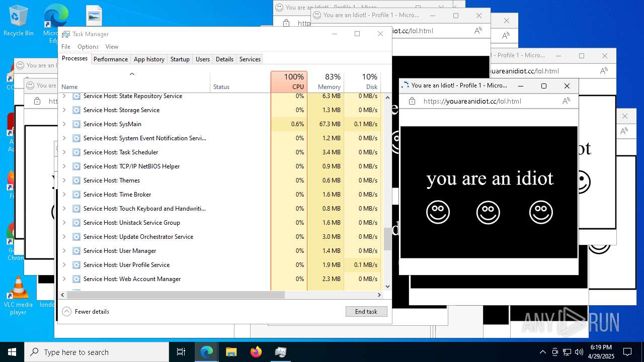Open File Explorer from the taskbar
The image size is (644, 362).
click(x=231, y=352)
